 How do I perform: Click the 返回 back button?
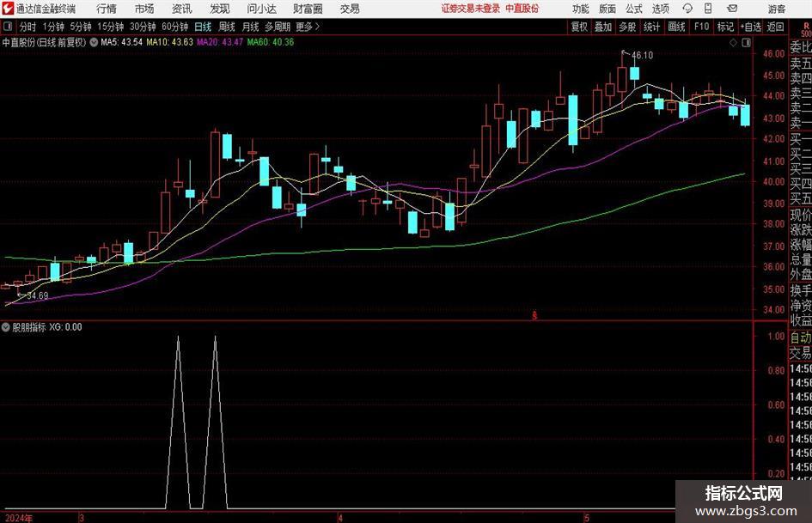point(775,27)
